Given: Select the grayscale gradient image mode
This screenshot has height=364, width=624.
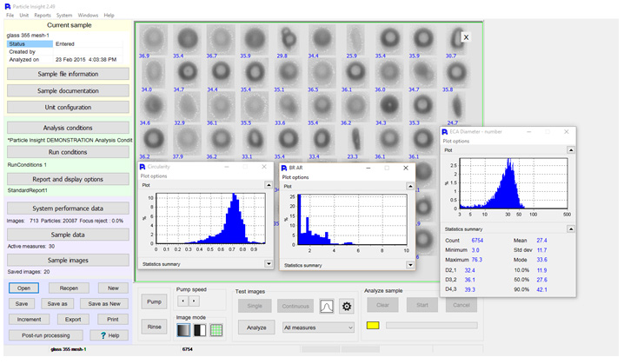Looking at the screenshot, I should (183, 329).
